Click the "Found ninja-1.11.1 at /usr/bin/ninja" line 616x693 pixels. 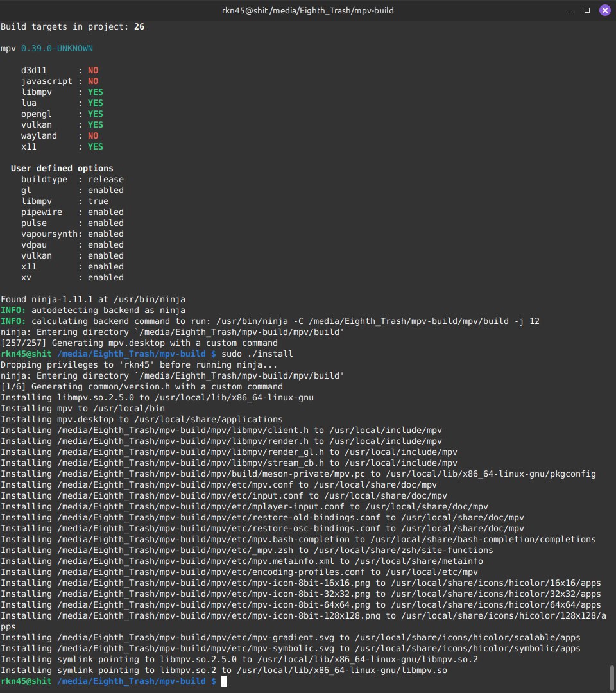coord(93,299)
